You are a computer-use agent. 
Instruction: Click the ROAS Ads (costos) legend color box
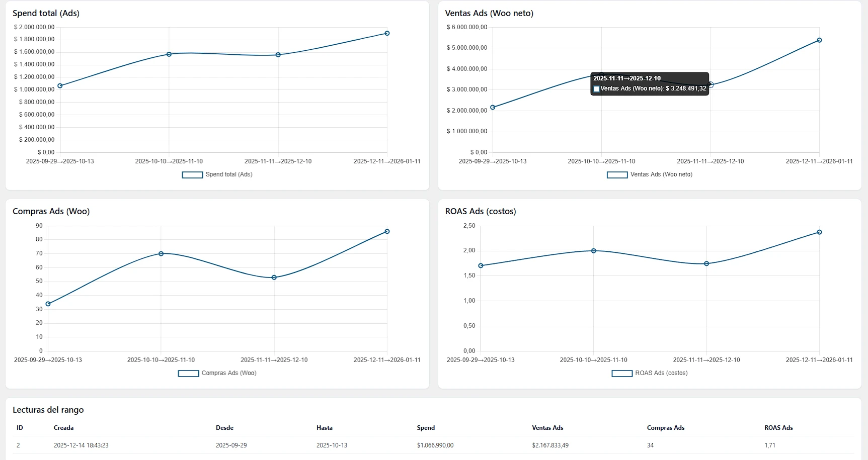(x=621, y=373)
